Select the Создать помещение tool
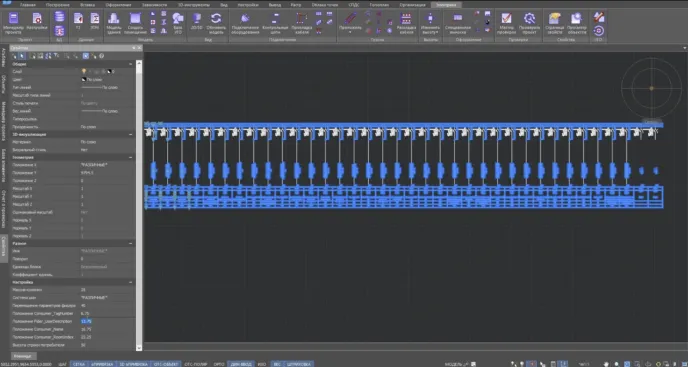The height and width of the screenshot is (367, 688). point(135,22)
